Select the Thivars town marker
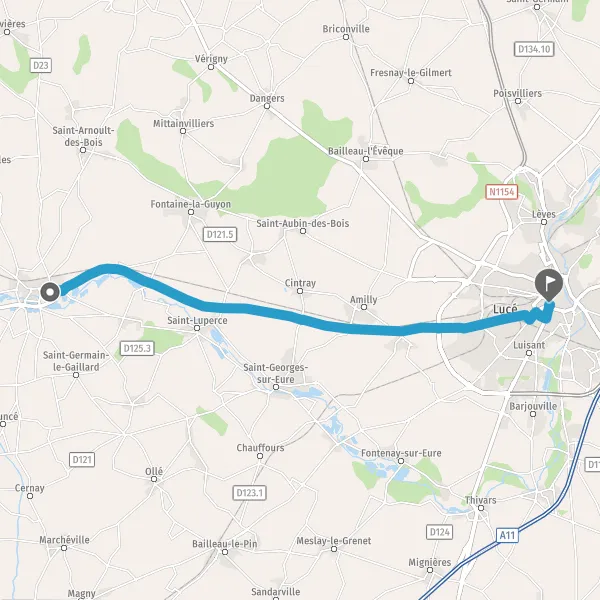The image size is (600, 600). tap(481, 508)
